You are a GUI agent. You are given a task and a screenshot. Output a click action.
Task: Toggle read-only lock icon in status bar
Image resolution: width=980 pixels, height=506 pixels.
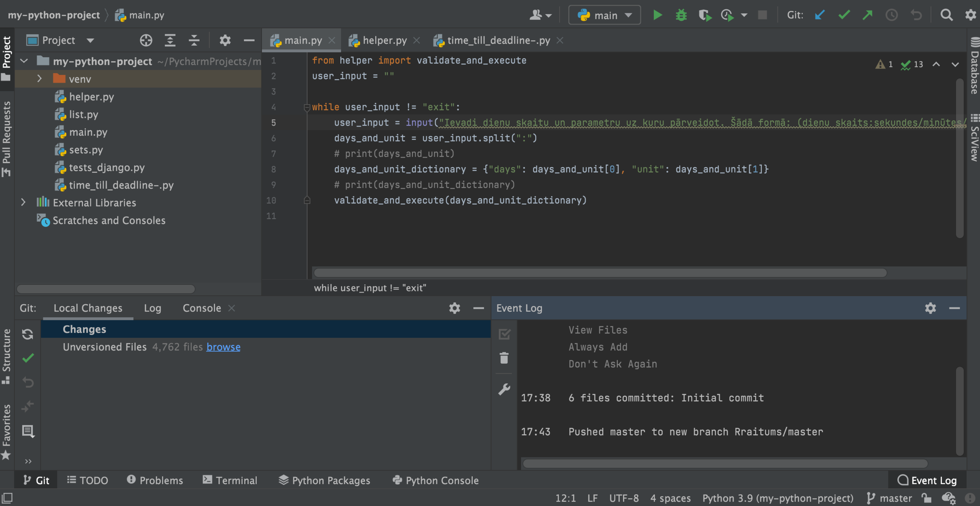[x=926, y=498]
